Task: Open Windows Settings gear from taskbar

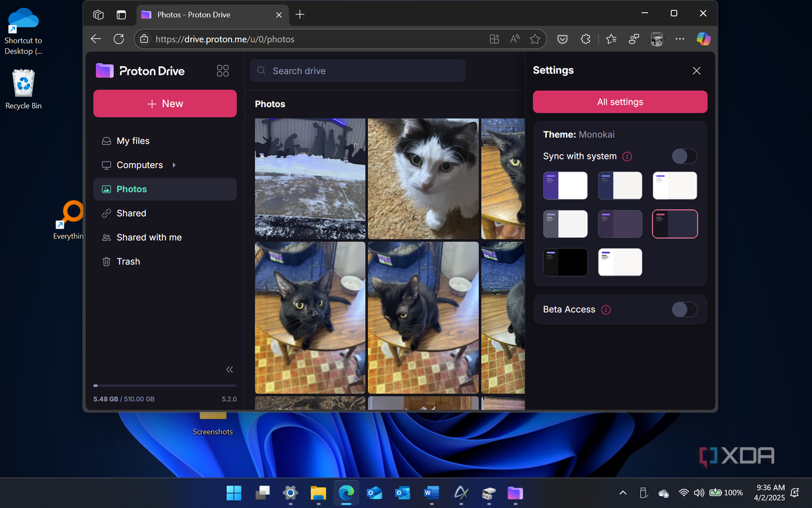Action: point(291,493)
